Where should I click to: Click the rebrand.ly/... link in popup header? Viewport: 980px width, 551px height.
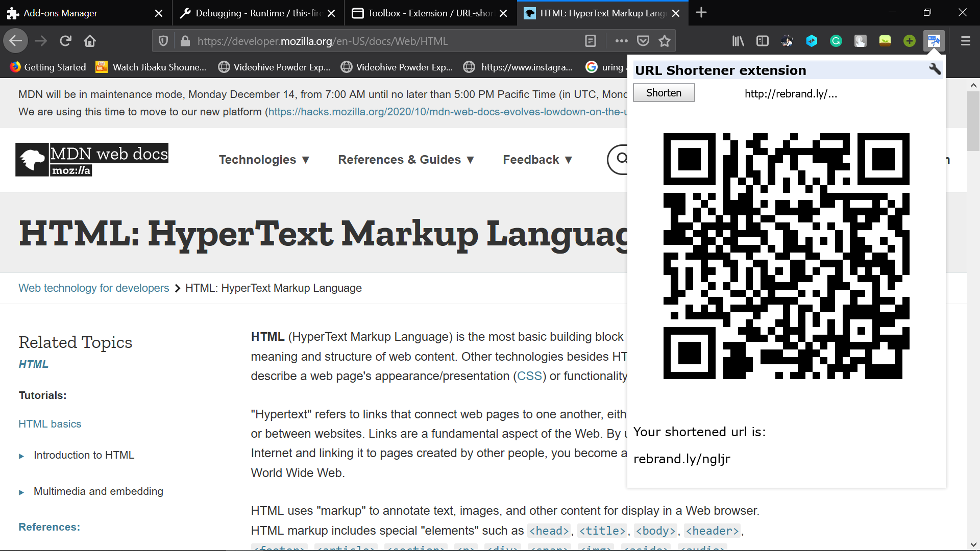[x=791, y=93]
